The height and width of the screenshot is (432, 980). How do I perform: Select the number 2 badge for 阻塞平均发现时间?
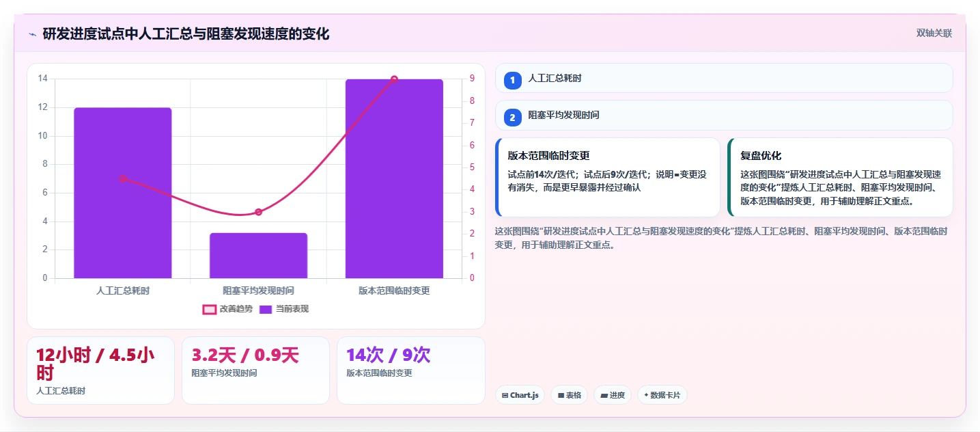click(513, 118)
